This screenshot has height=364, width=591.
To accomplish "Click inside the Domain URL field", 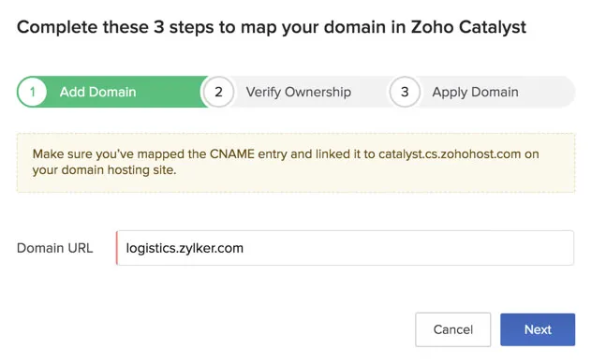I will [x=345, y=248].
